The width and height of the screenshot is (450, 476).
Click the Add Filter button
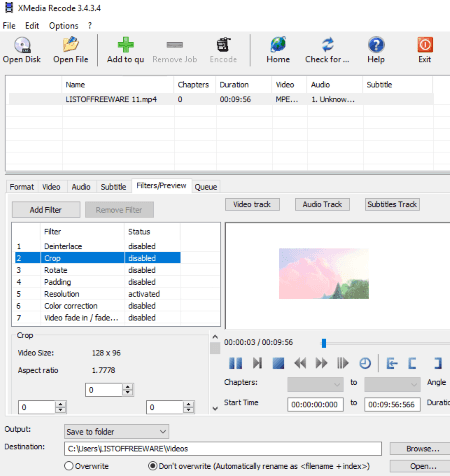click(46, 210)
